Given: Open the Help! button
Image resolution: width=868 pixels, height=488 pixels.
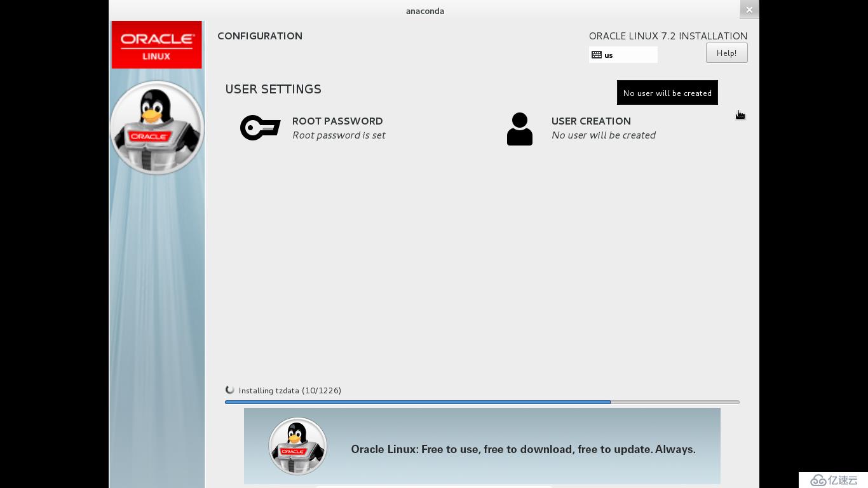Looking at the screenshot, I should [726, 53].
